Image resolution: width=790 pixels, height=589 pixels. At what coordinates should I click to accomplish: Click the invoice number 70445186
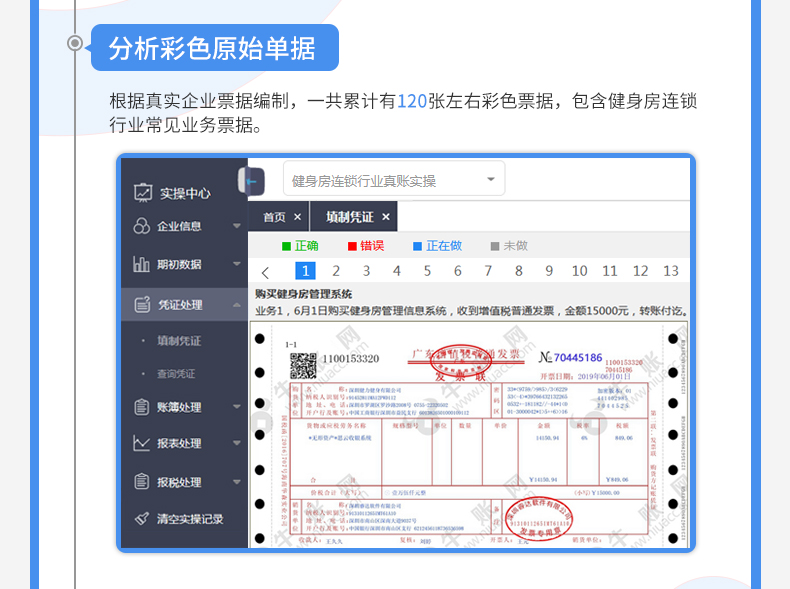(578, 358)
